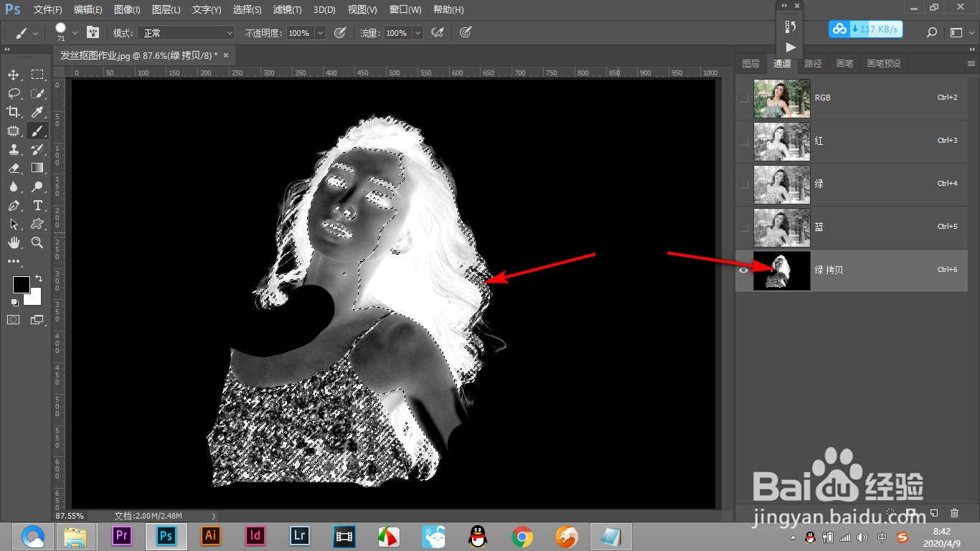This screenshot has height=551, width=980.
Task: Show the 绿 channel visibility
Action: pos(744,184)
